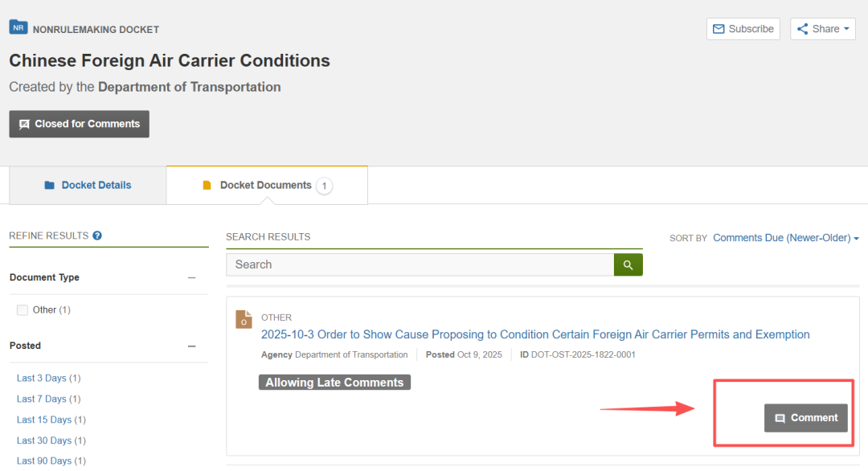This screenshot has height=471, width=868.
Task: Select the Docket Documents tab
Action: (x=265, y=186)
